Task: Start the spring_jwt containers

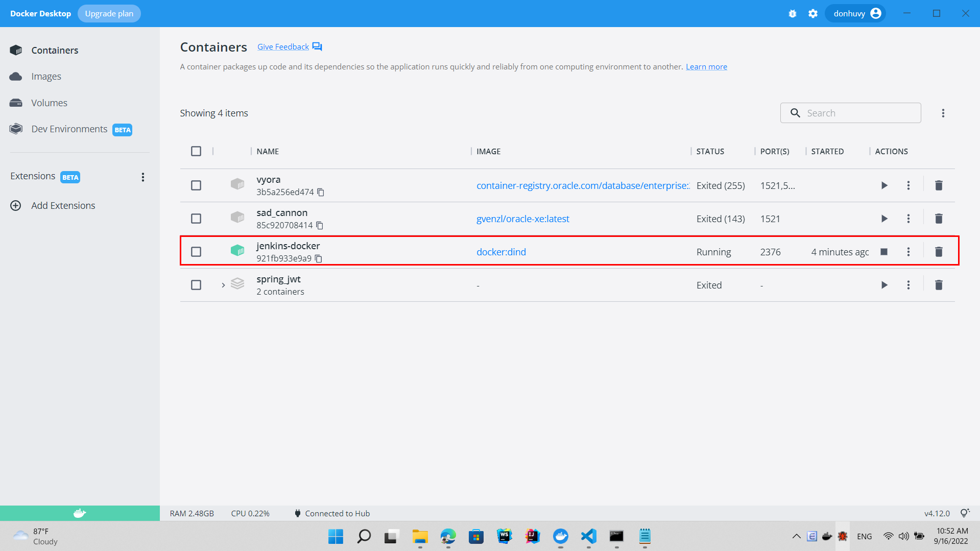Action: click(884, 285)
